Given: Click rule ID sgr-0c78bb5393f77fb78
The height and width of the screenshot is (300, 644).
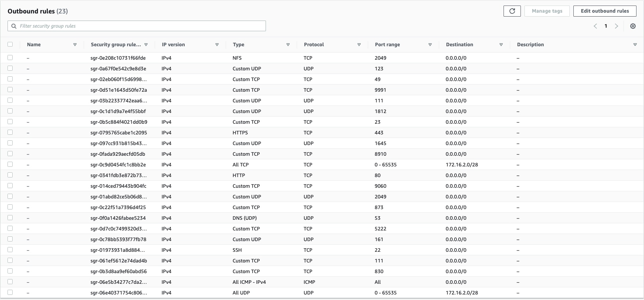Looking at the screenshot, I should pyautogui.click(x=118, y=240).
